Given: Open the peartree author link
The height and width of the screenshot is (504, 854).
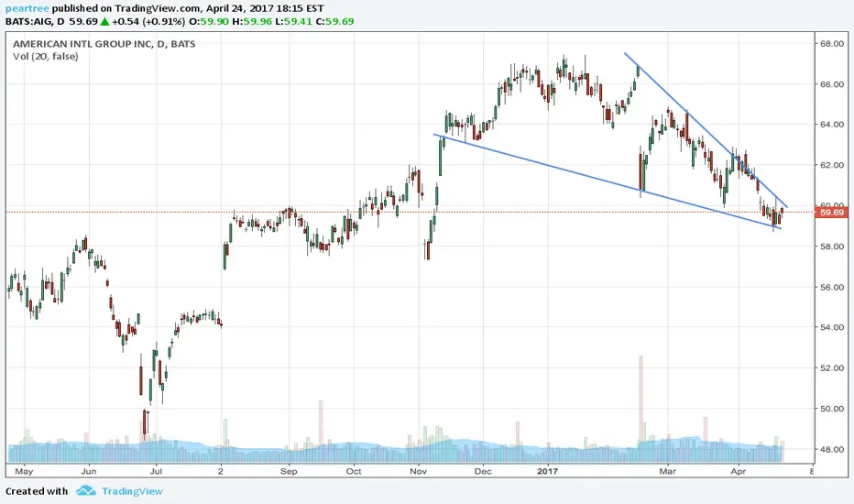Looking at the screenshot, I should click(27, 9).
